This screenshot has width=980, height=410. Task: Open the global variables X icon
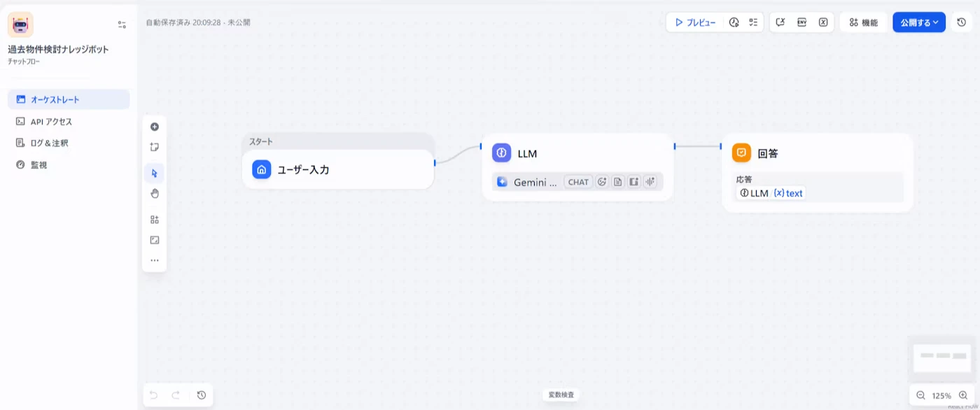(x=823, y=22)
